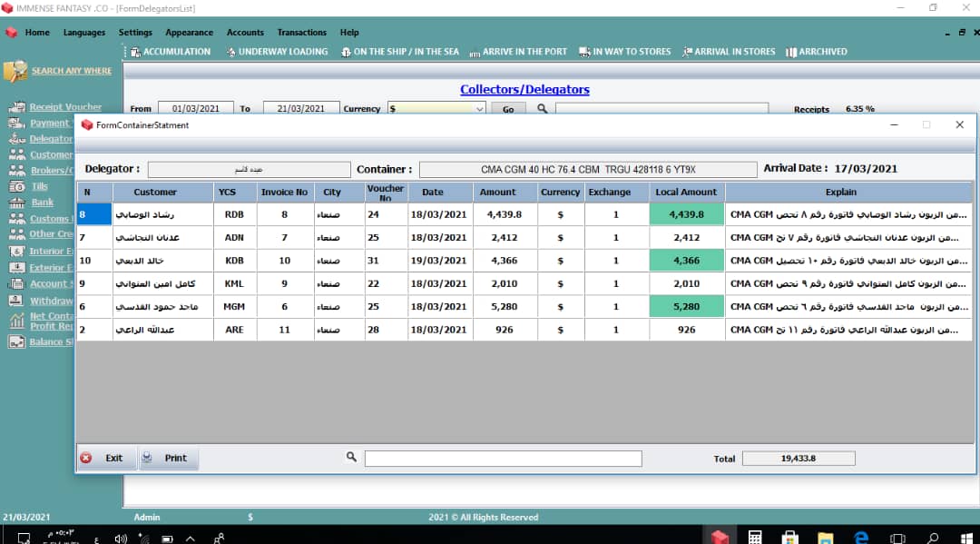Click the Container name field
The height and width of the screenshot is (544, 980).
(588, 170)
